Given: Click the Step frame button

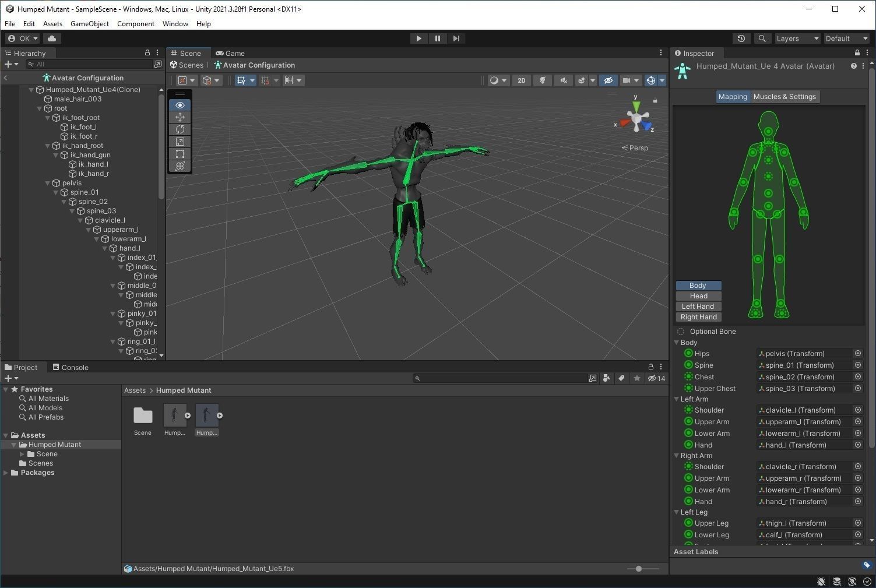Looking at the screenshot, I should [x=456, y=38].
